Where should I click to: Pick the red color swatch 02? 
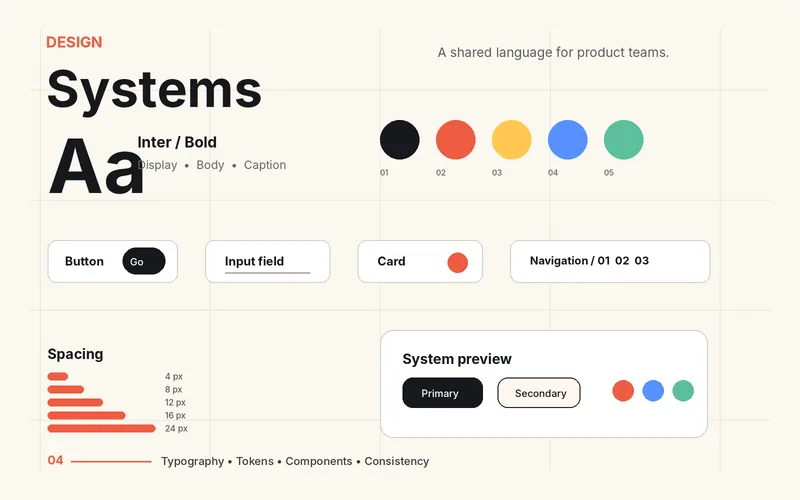[456, 140]
